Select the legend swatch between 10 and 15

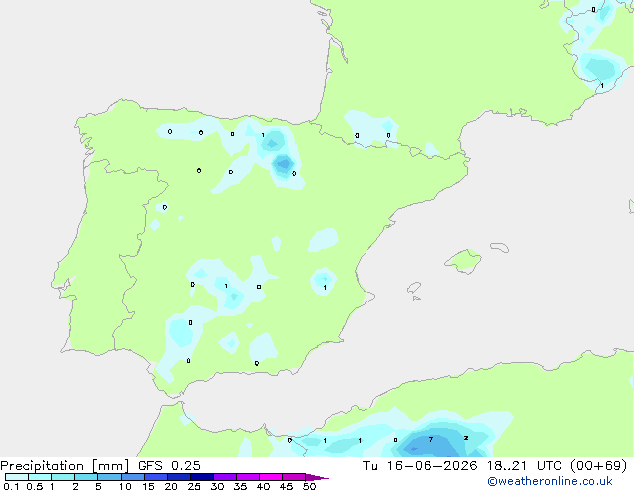[133, 477]
